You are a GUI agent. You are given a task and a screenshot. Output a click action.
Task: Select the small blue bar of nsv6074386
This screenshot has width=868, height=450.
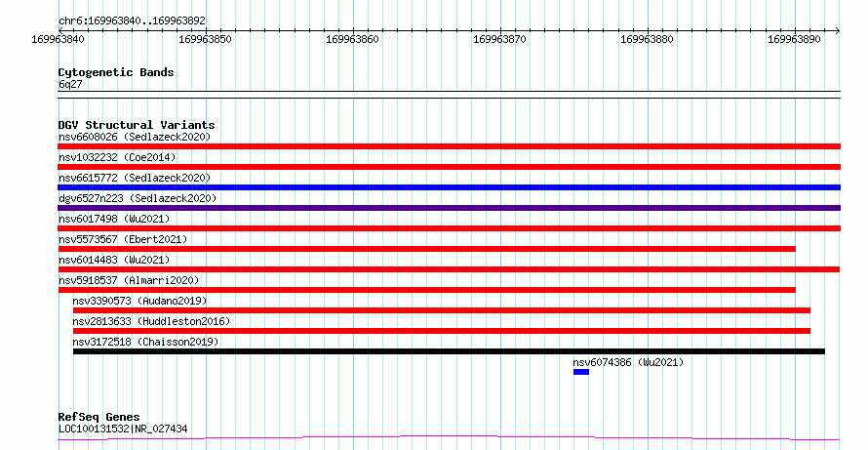581,372
